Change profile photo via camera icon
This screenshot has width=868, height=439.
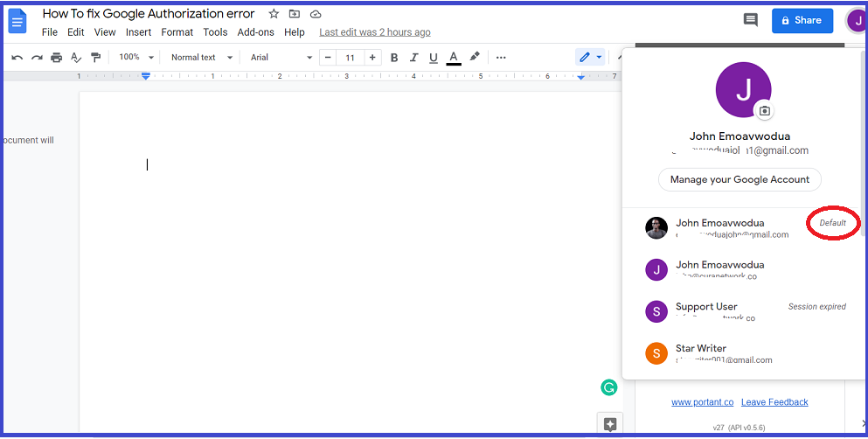765,111
